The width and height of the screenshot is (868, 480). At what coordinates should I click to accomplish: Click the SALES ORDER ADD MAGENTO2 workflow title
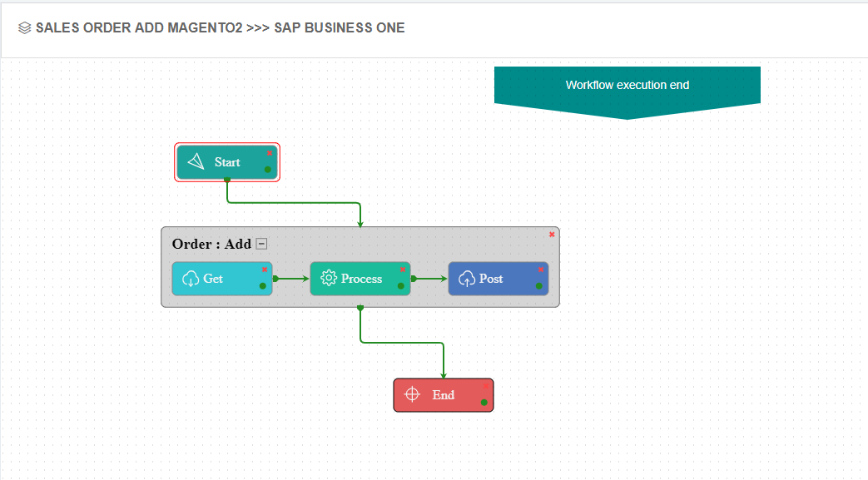(x=221, y=27)
